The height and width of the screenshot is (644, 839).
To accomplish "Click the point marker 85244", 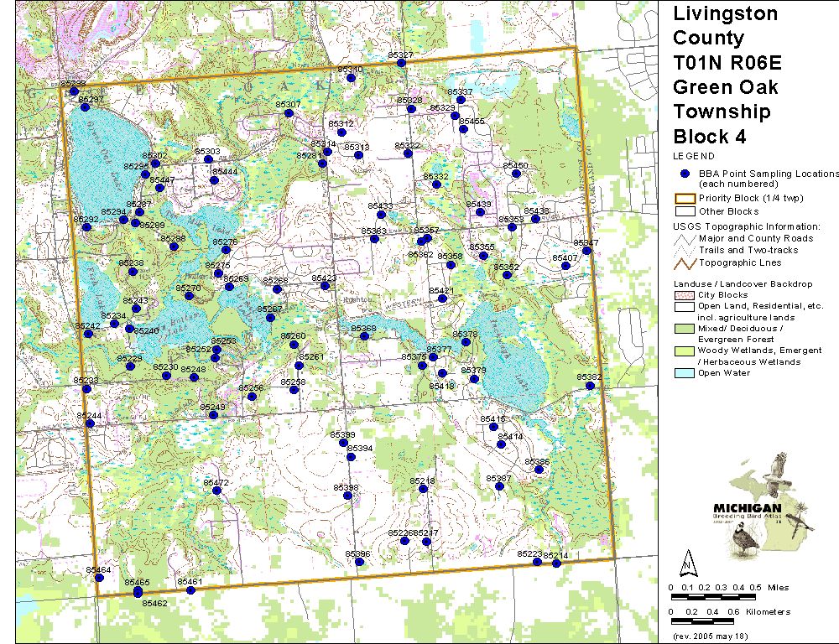I will point(90,423).
